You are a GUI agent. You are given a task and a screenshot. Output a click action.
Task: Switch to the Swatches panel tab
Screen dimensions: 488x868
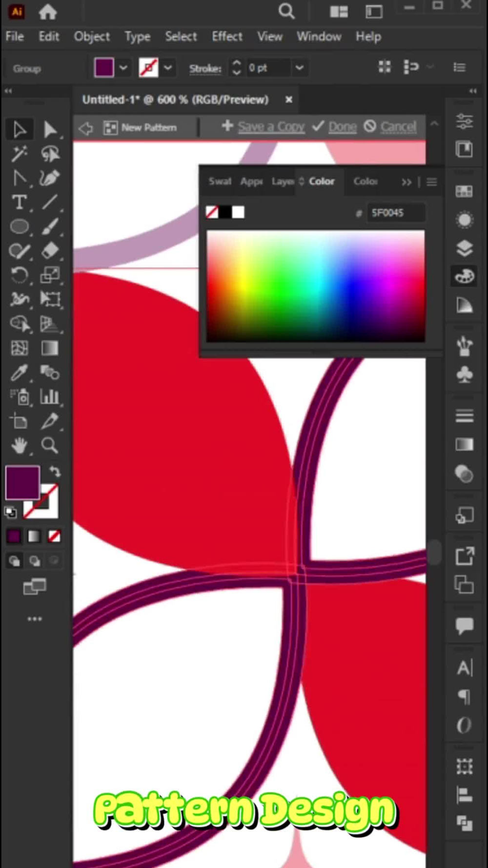220,181
